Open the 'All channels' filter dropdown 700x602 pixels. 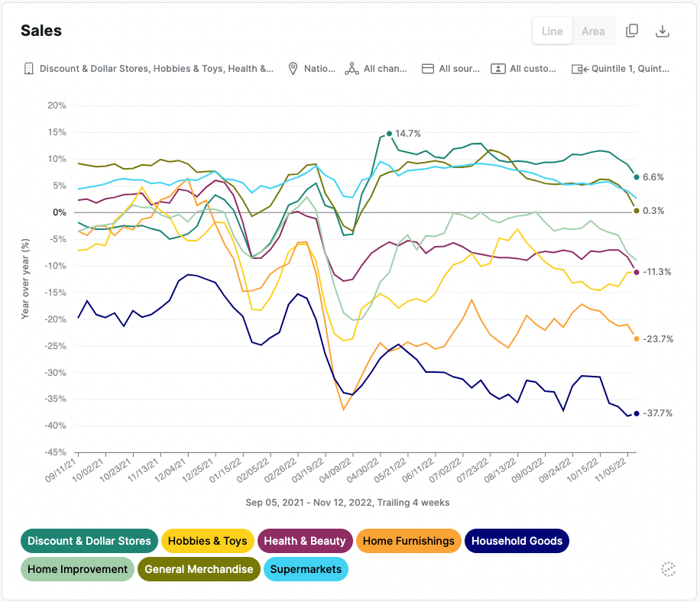(376, 68)
